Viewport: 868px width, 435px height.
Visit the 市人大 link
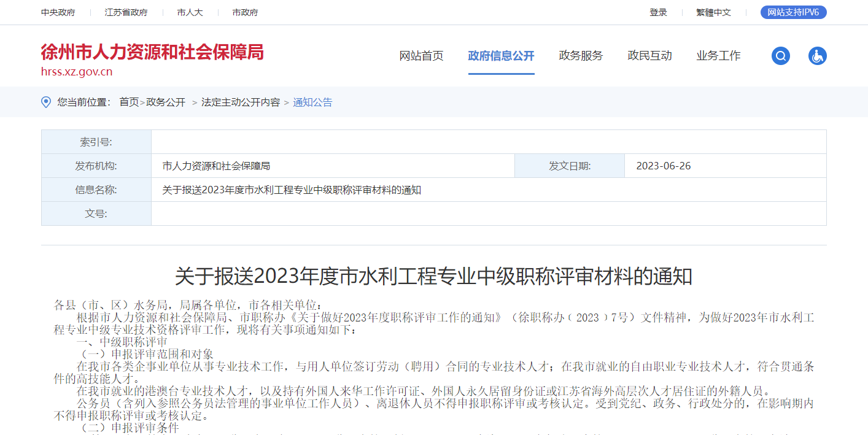pyautogui.click(x=190, y=12)
